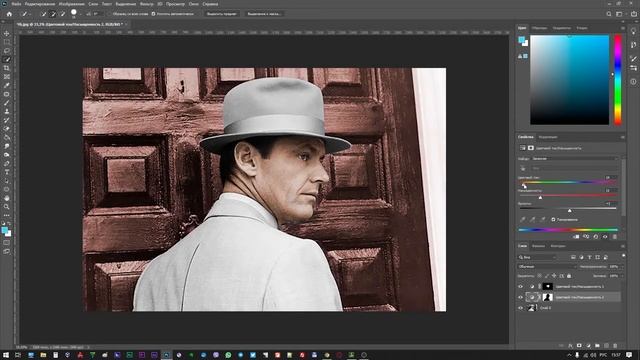Viewport: 640px width, 360px height.
Task: Select the History Brush tool
Action: point(7,120)
